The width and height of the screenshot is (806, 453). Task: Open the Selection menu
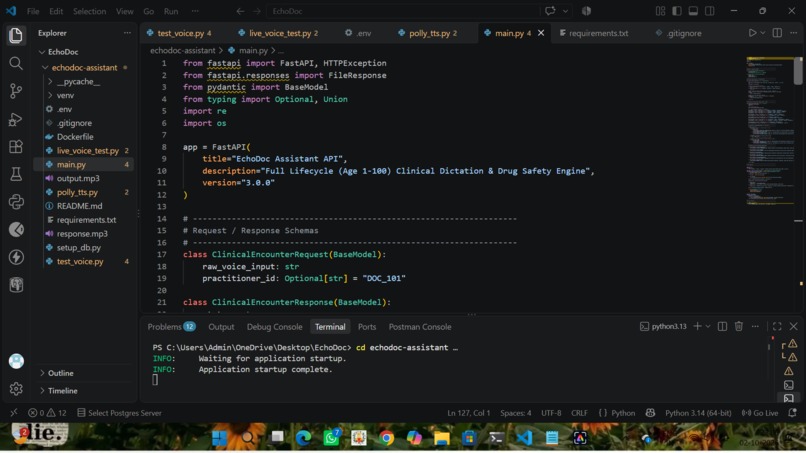coord(89,11)
